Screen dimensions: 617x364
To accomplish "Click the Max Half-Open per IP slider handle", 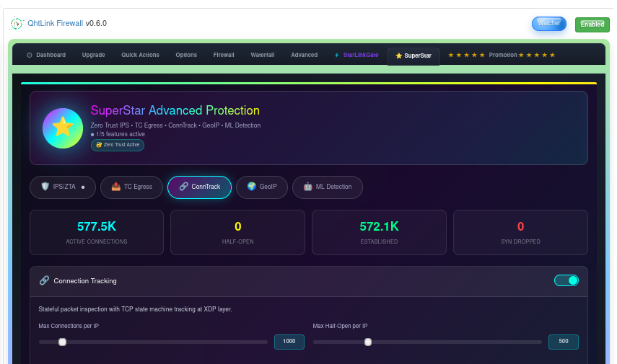I will 368,342.
